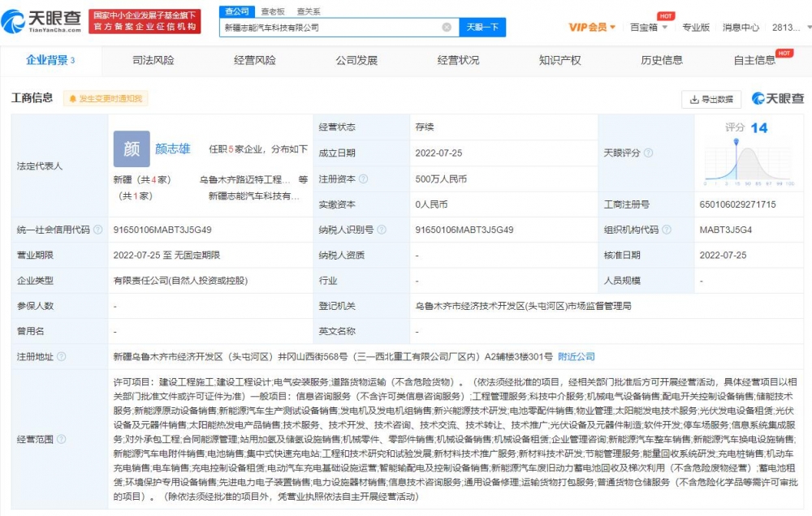Viewport: 812px width, 516px height.
Task: Click help icon beside 组织机构代码
Action: [x=666, y=230]
